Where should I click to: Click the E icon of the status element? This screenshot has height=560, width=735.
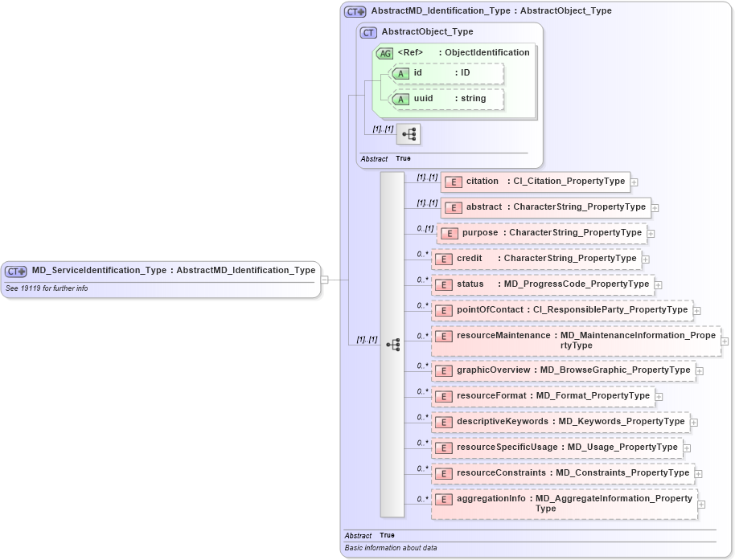(x=443, y=284)
